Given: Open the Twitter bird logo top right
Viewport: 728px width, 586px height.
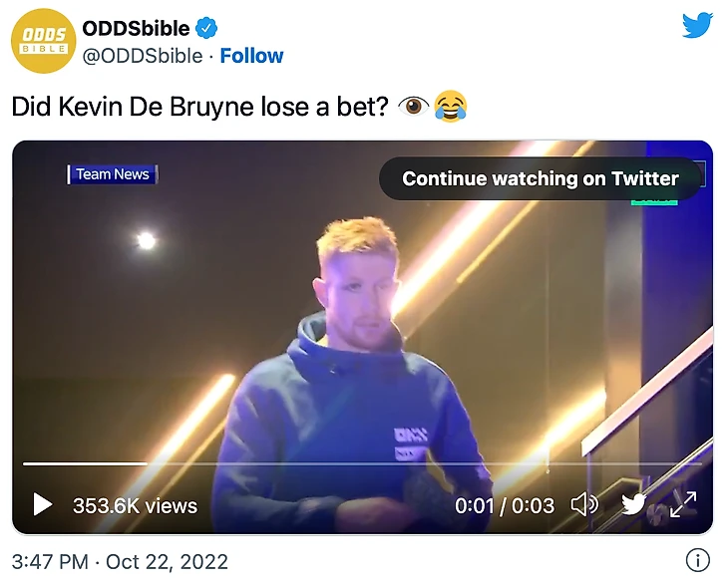Looking at the screenshot, I should click(x=697, y=26).
